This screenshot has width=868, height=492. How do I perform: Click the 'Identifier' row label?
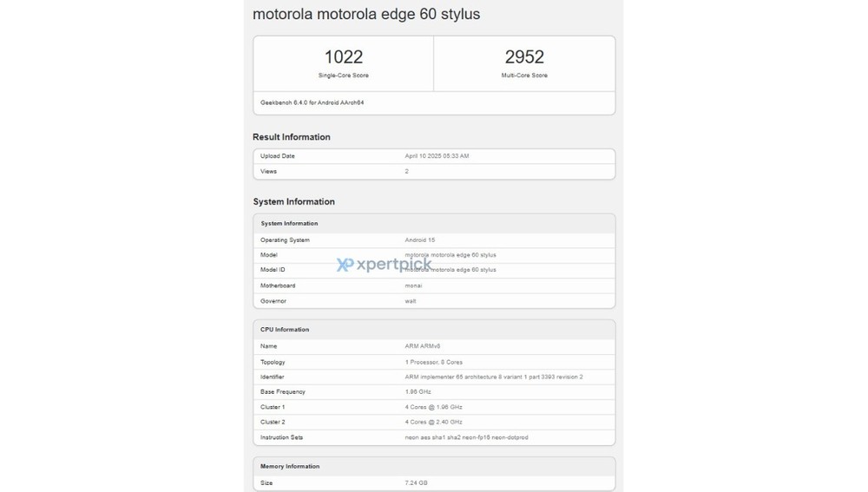[272, 377]
